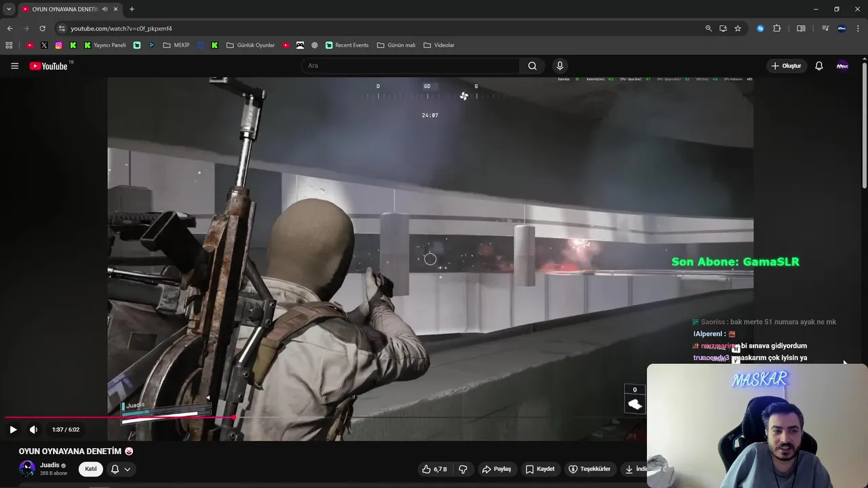The width and height of the screenshot is (868, 488).
Task: Open a new browser tab
Action: [x=132, y=9]
